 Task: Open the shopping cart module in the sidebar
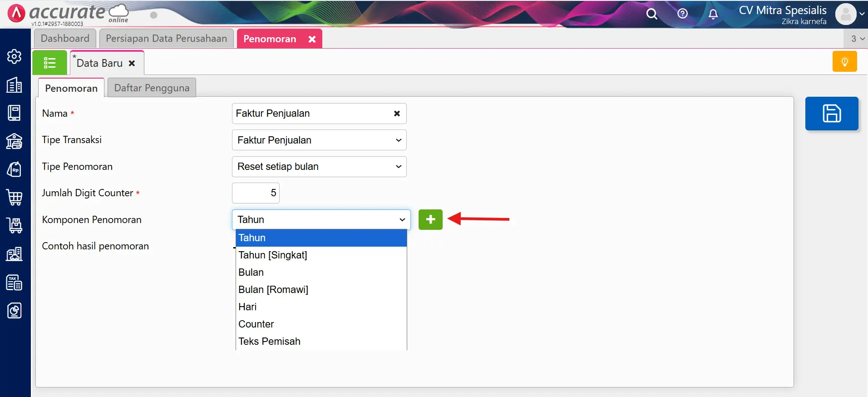pyautogui.click(x=15, y=198)
